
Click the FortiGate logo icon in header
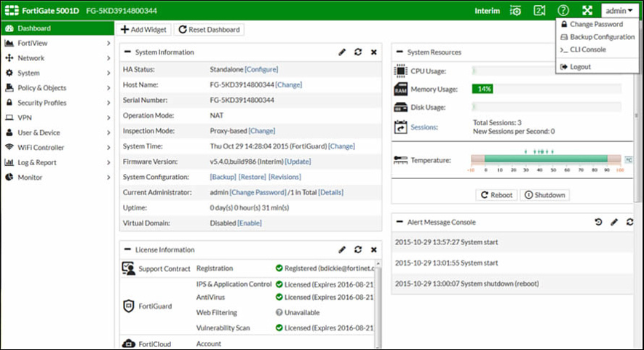(12, 11)
